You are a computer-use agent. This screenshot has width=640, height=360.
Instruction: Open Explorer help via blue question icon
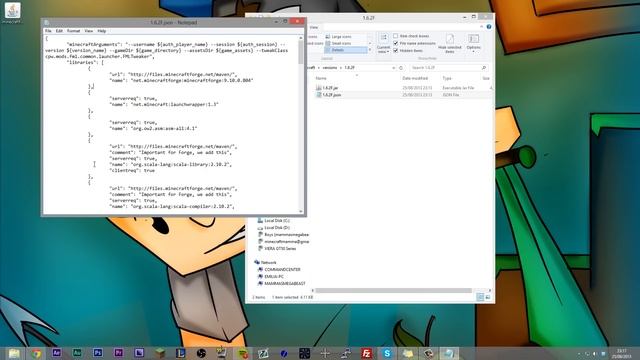[489, 27]
